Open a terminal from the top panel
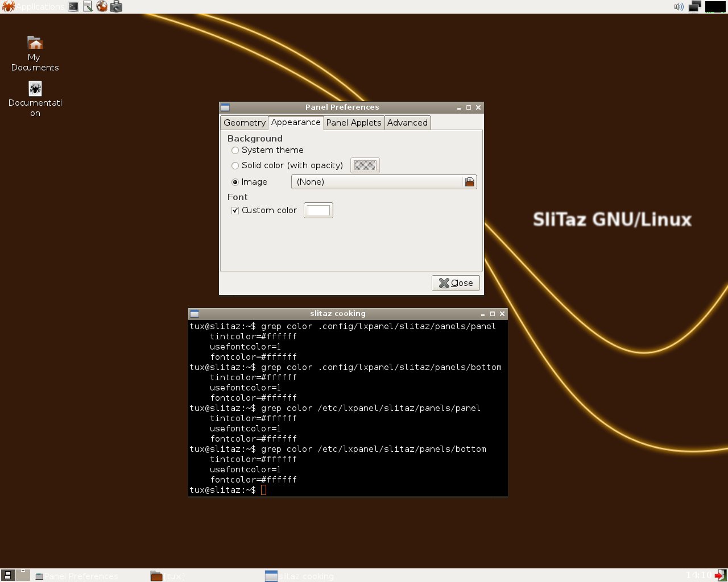Image resolution: width=728 pixels, height=582 pixels. [73, 6]
